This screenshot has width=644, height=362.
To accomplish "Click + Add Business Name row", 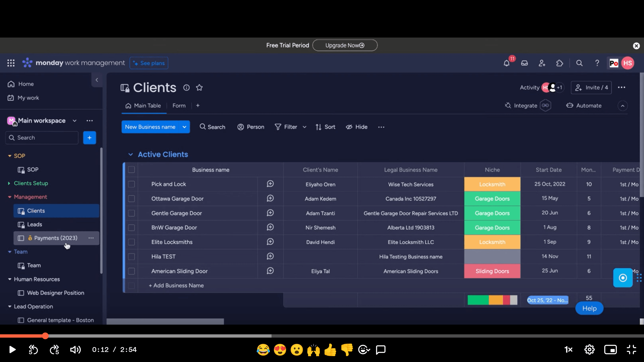I will [x=176, y=285].
